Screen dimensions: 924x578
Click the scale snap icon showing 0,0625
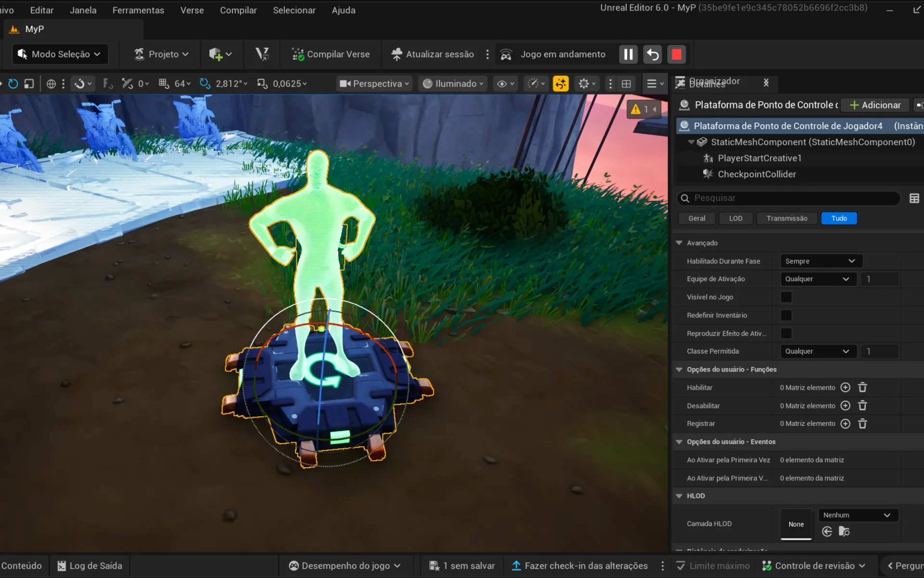click(x=262, y=84)
